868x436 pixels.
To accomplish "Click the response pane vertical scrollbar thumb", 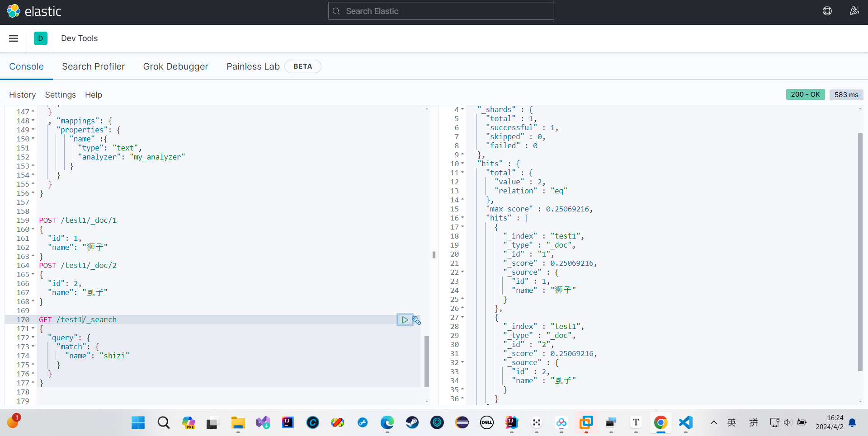I will click(860, 252).
